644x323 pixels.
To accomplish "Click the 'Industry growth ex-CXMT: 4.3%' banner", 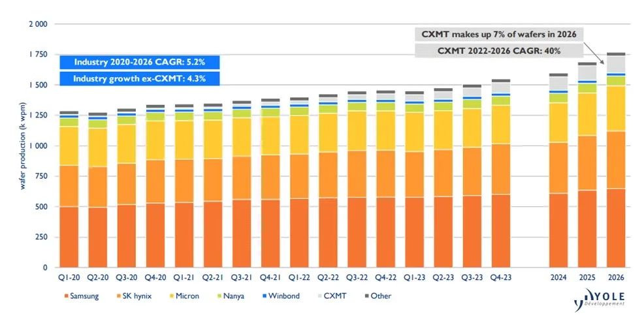I will pyautogui.click(x=140, y=78).
